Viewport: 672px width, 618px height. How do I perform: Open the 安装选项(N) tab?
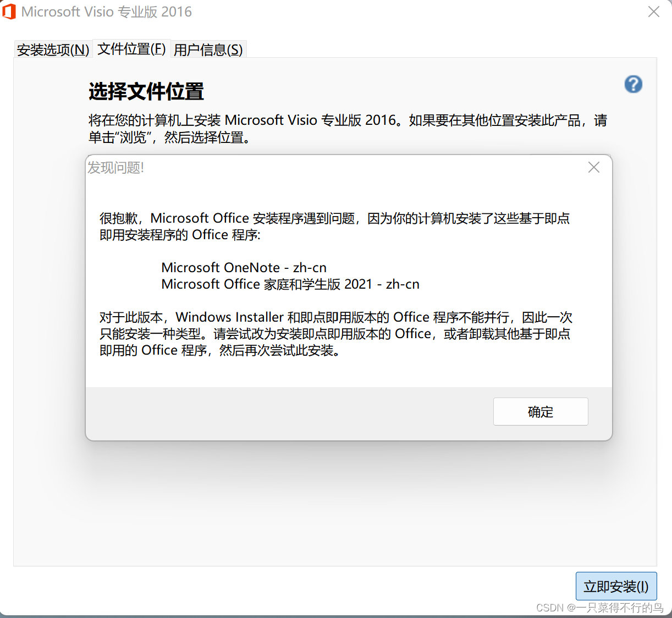[x=53, y=49]
